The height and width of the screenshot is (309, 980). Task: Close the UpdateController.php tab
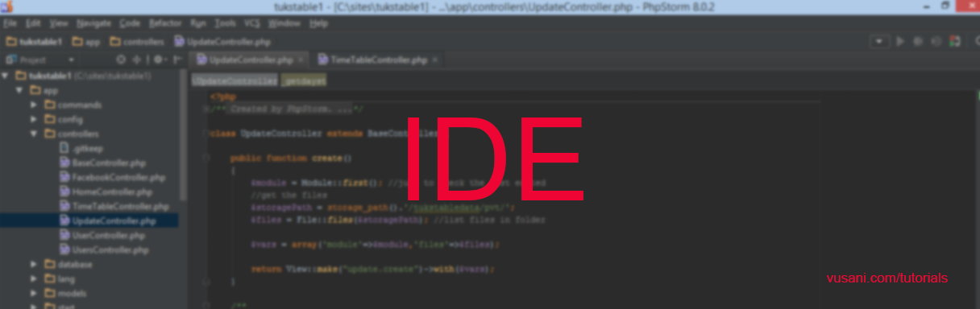click(301, 60)
